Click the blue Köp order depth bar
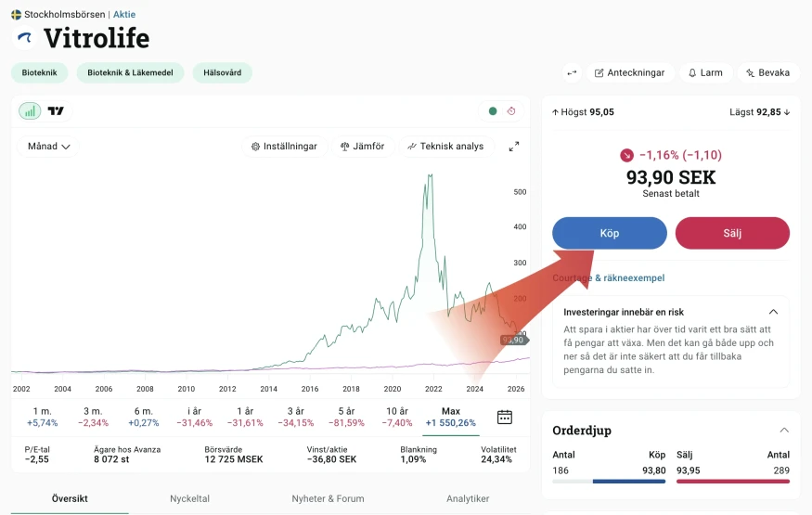This screenshot has height=515, width=812. click(x=628, y=482)
